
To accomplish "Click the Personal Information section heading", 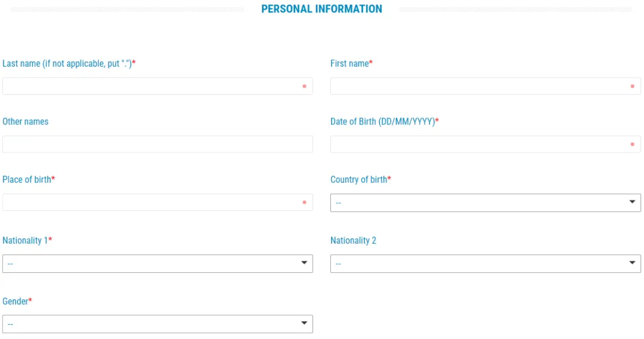I will [x=321, y=9].
